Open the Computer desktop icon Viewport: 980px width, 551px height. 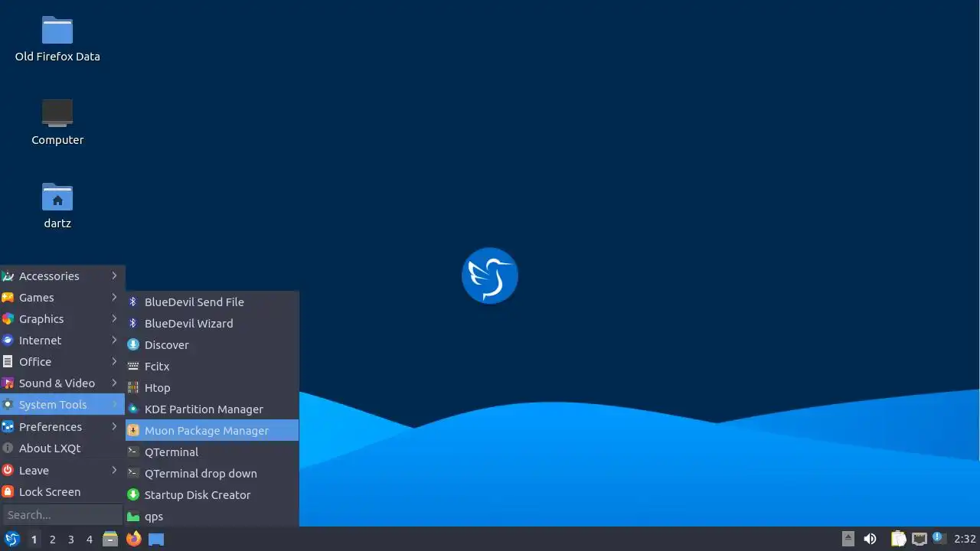coord(57,122)
